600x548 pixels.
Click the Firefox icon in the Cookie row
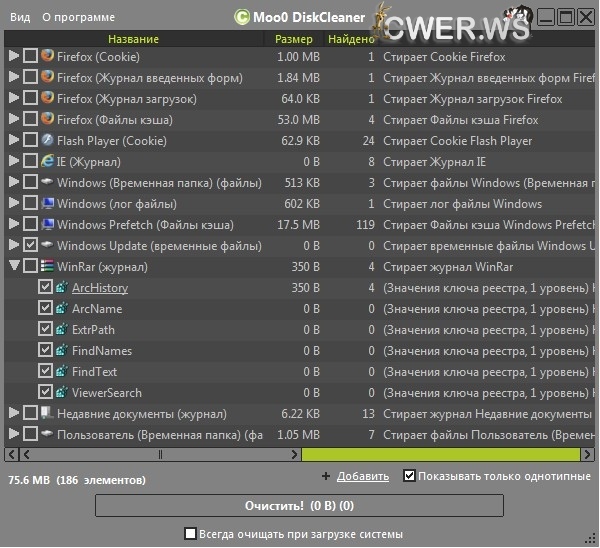pyautogui.click(x=47, y=57)
